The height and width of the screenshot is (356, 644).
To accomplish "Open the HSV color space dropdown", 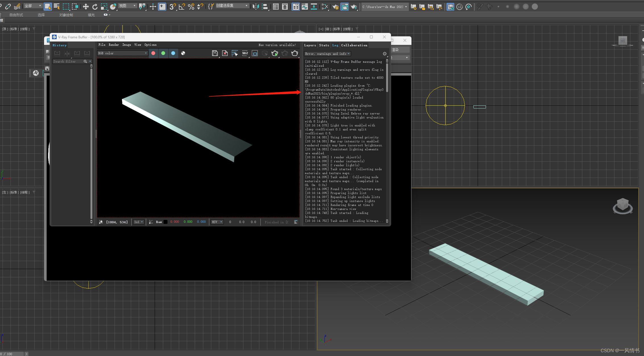I will coord(217,222).
